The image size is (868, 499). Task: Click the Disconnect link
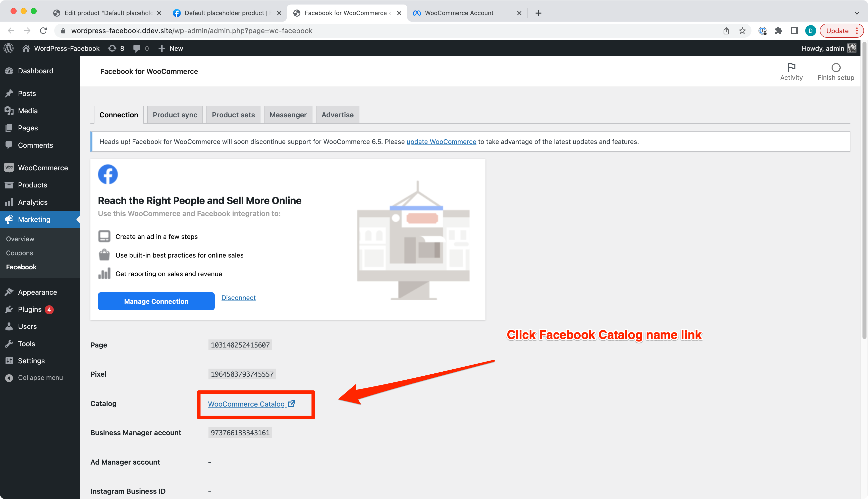point(238,298)
